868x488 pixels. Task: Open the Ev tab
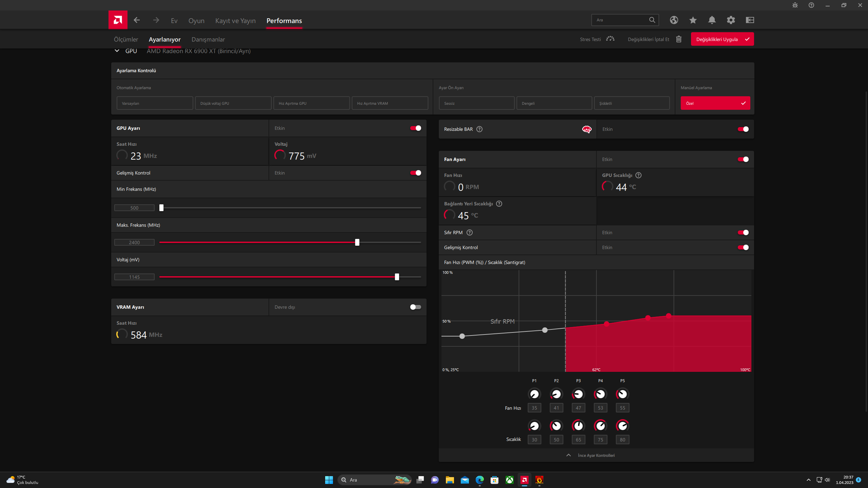coord(174,21)
